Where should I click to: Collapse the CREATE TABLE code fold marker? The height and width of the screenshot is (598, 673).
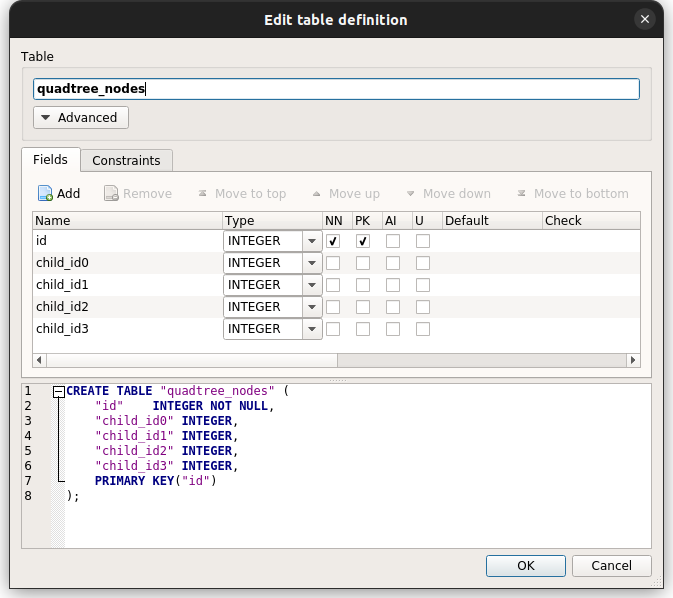[59, 392]
